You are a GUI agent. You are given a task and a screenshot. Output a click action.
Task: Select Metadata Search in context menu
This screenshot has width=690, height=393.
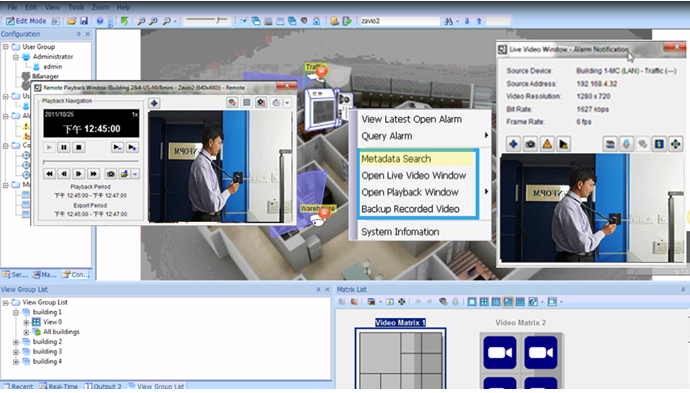pyautogui.click(x=417, y=159)
